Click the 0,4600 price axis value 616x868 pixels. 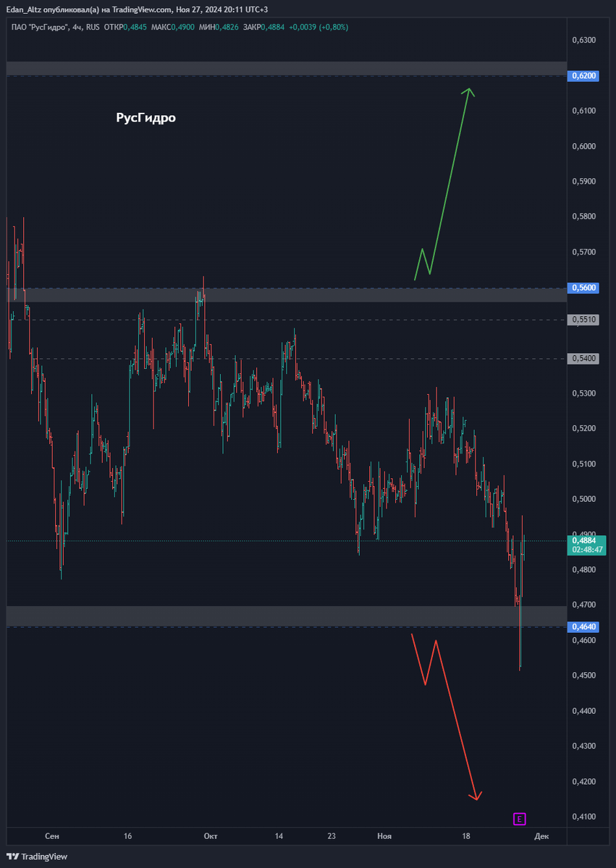pos(583,640)
